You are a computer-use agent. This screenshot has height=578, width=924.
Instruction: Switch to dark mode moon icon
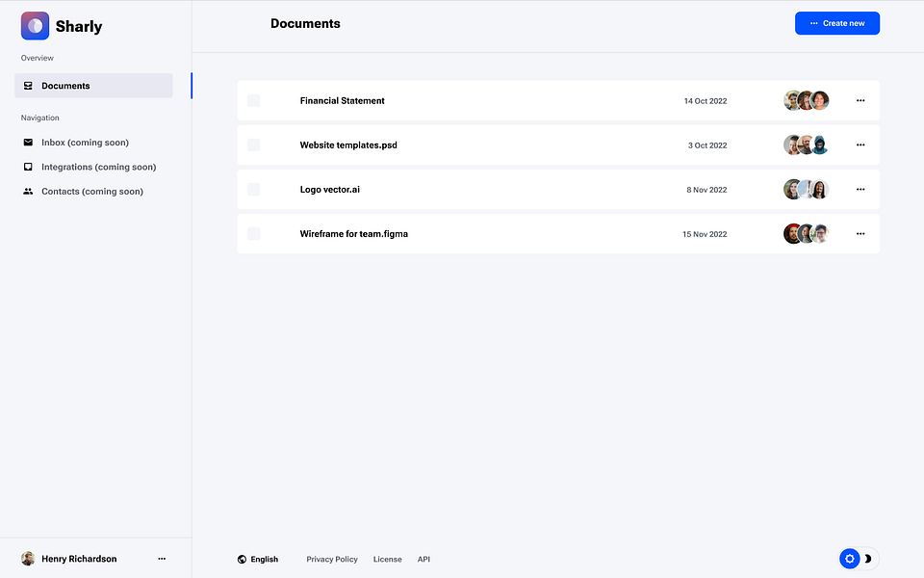[x=868, y=559]
